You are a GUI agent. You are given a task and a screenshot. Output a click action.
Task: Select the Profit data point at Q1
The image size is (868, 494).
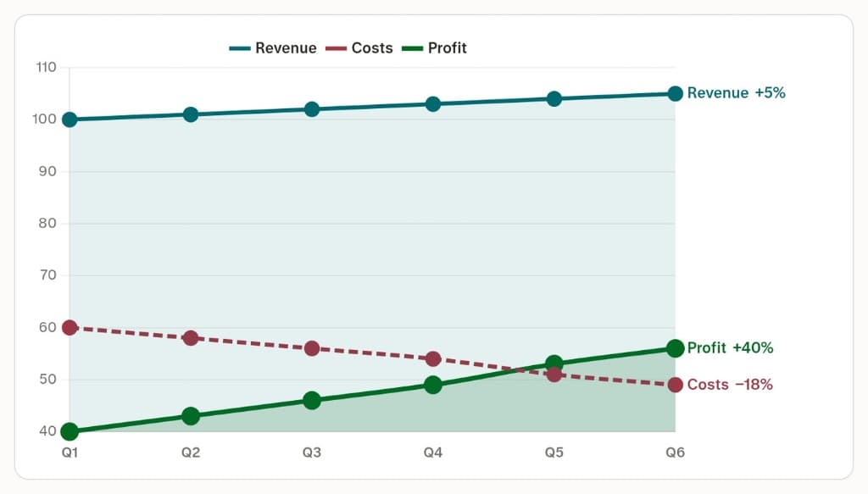tap(70, 431)
